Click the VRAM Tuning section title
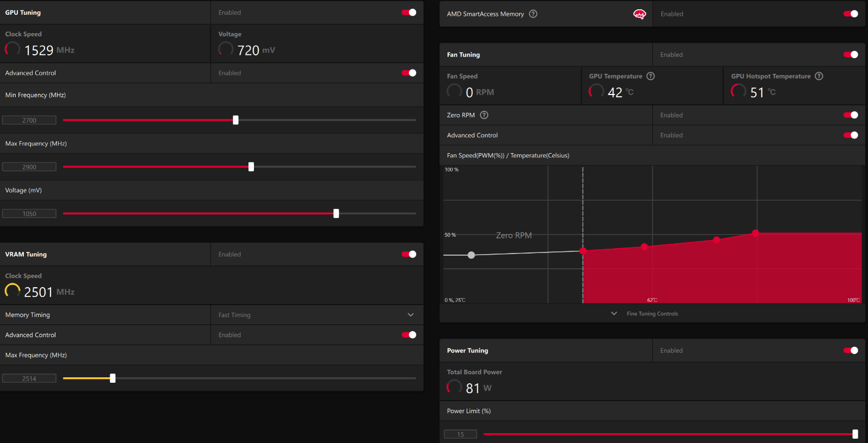The image size is (868, 443). pos(26,254)
